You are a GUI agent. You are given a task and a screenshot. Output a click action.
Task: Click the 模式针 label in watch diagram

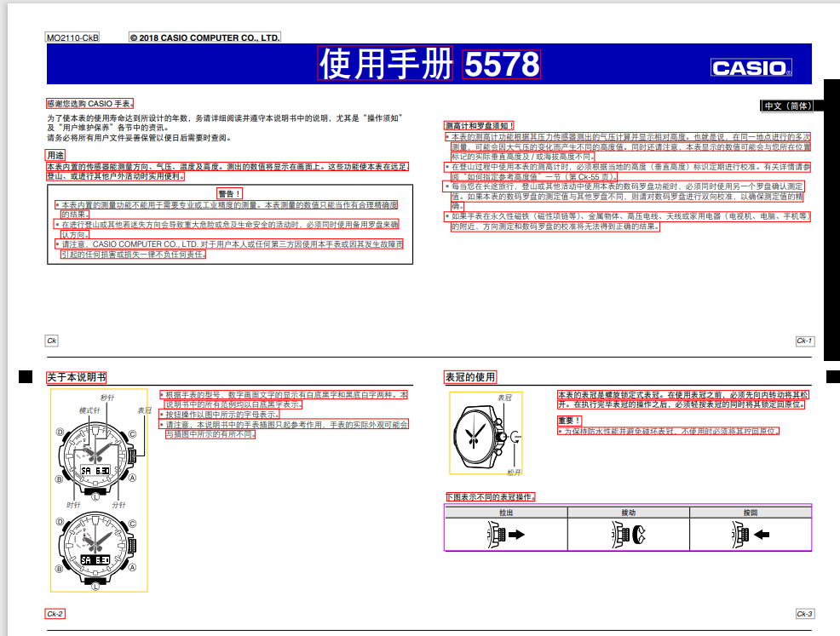[89, 410]
